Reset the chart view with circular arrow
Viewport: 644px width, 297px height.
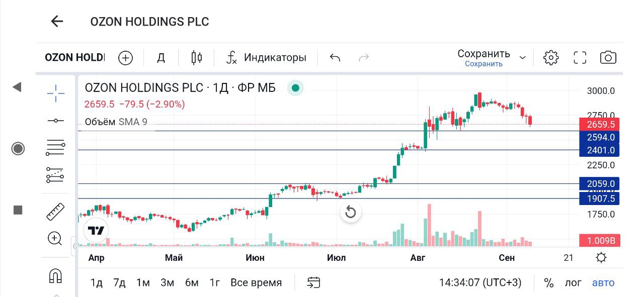[351, 213]
